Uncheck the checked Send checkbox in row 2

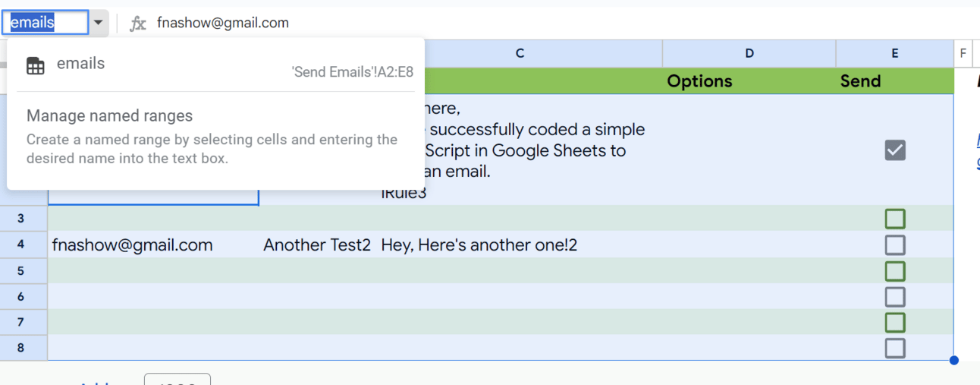click(x=895, y=150)
